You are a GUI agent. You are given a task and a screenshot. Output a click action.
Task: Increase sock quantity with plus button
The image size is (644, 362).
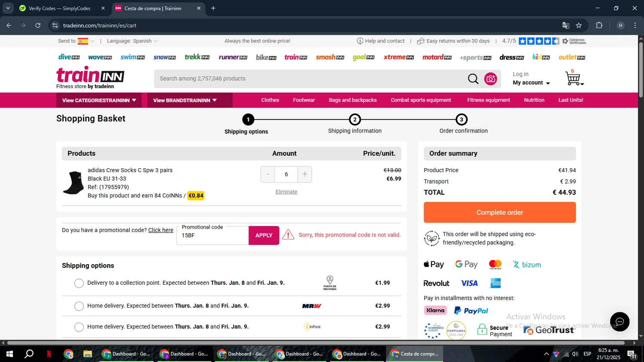[x=305, y=174]
